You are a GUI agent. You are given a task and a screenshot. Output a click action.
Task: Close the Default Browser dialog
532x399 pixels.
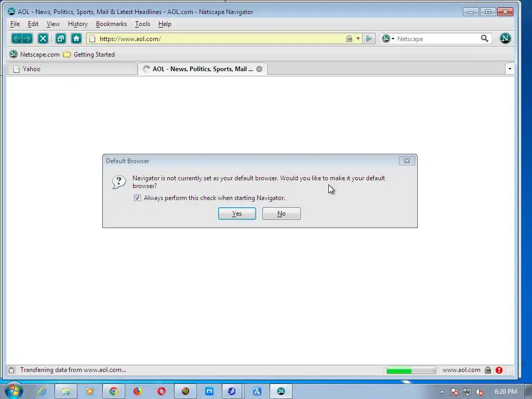click(407, 161)
